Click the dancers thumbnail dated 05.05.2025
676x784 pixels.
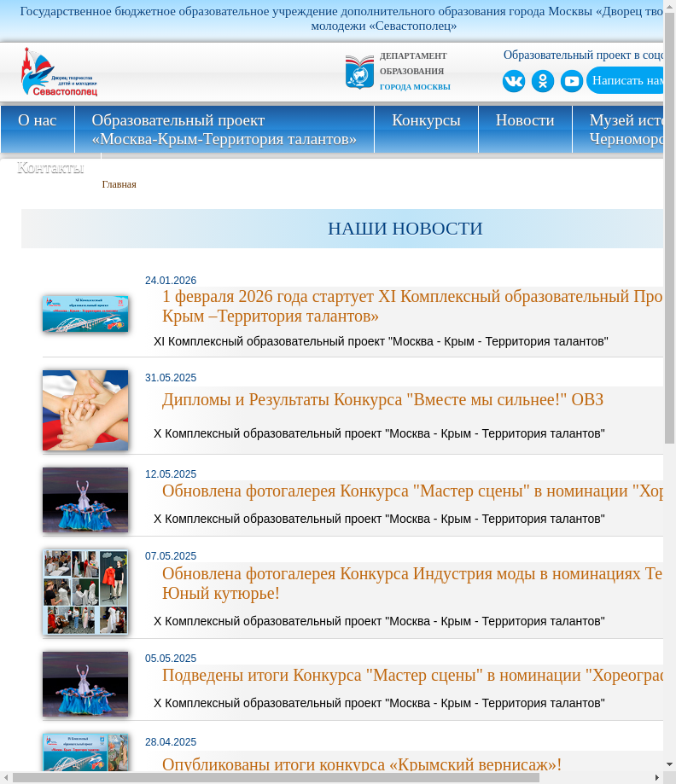[85, 684]
